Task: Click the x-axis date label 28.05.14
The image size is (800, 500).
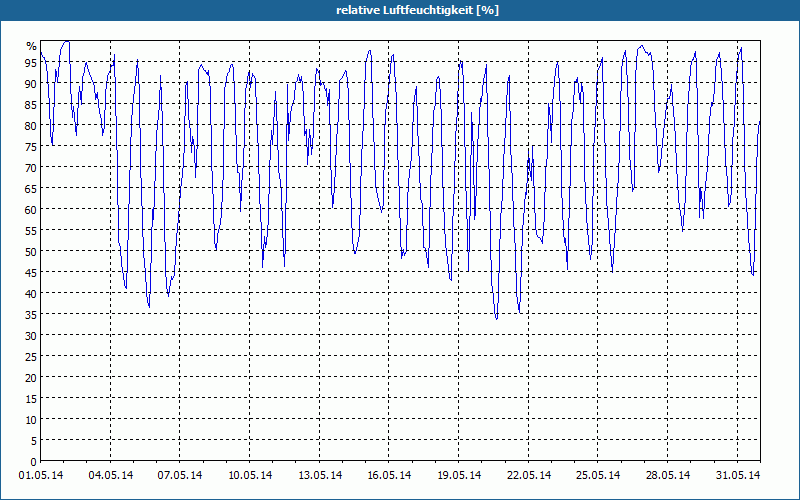Action: point(668,475)
